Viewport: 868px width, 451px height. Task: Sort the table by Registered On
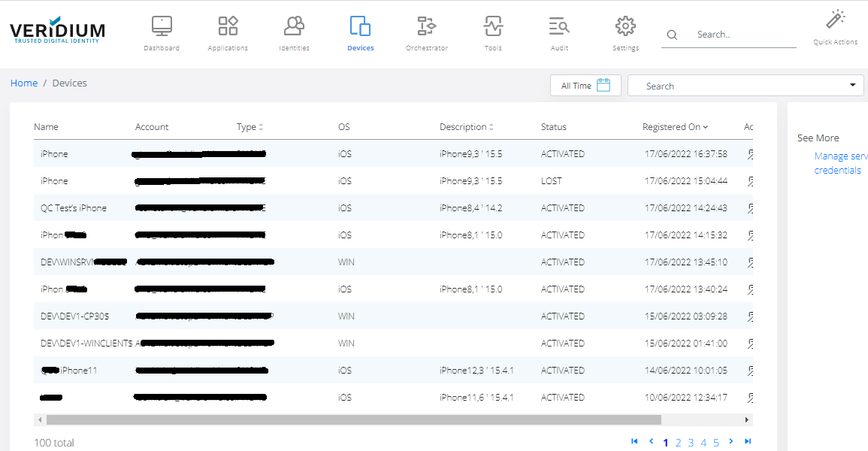pos(675,127)
